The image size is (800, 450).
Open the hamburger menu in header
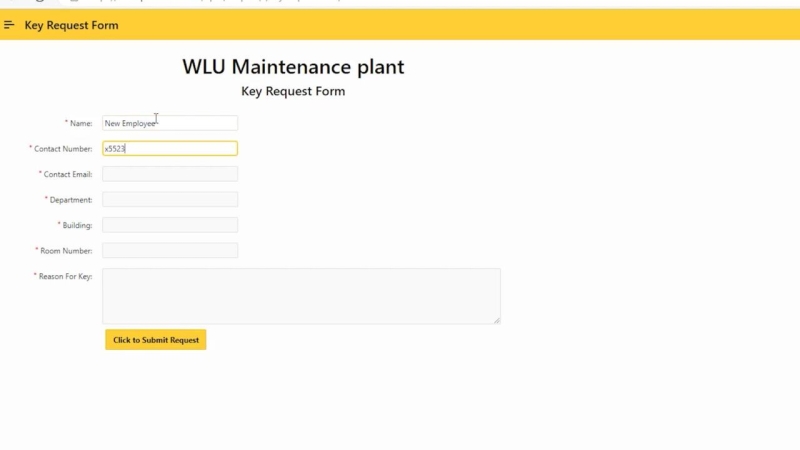(10, 25)
